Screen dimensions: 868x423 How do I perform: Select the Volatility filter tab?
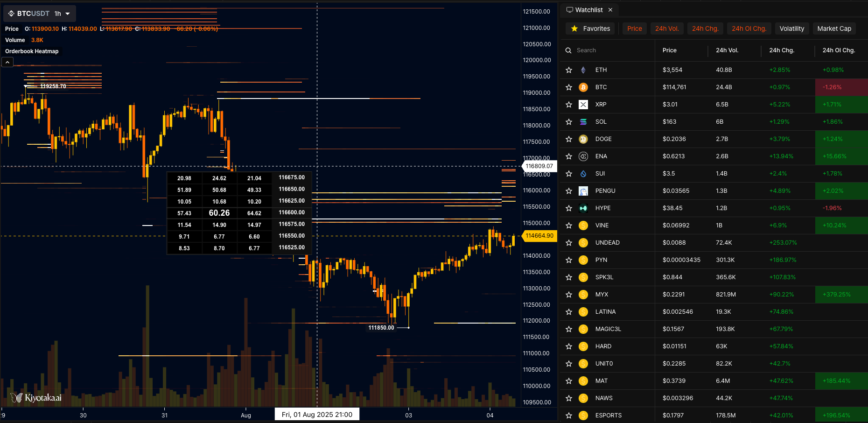pos(791,28)
